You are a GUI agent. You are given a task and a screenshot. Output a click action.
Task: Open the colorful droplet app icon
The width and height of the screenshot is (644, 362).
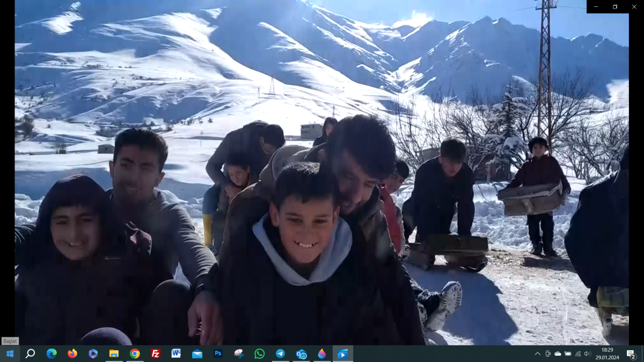click(x=322, y=353)
